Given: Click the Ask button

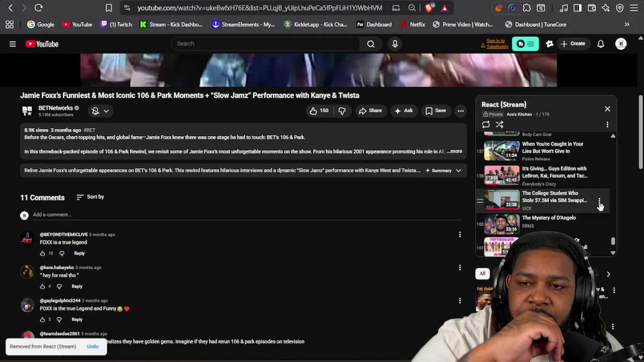Looking at the screenshot, I should pyautogui.click(x=404, y=111).
